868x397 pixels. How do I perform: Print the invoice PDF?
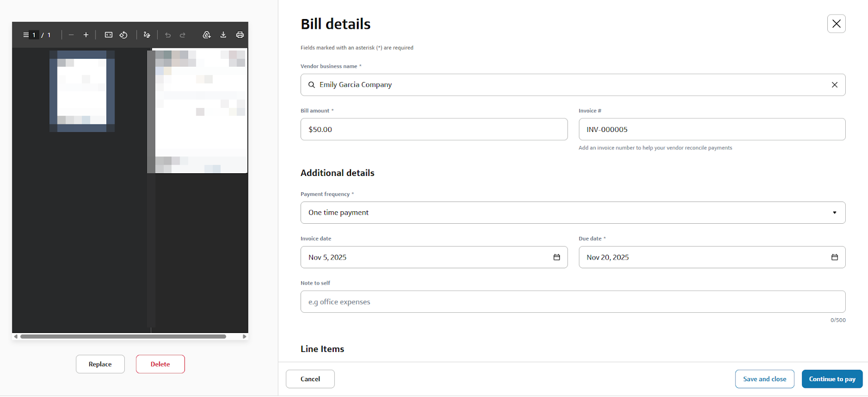pos(240,35)
